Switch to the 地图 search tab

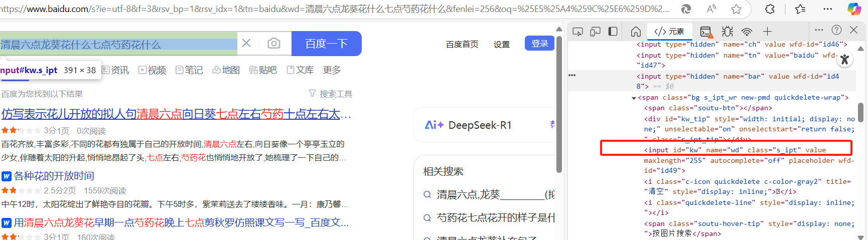tap(226, 70)
